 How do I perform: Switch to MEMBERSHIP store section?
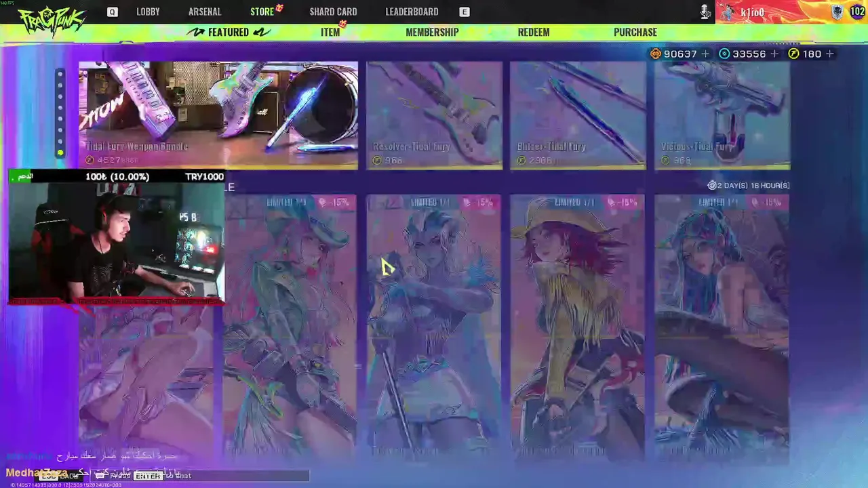[x=432, y=32]
